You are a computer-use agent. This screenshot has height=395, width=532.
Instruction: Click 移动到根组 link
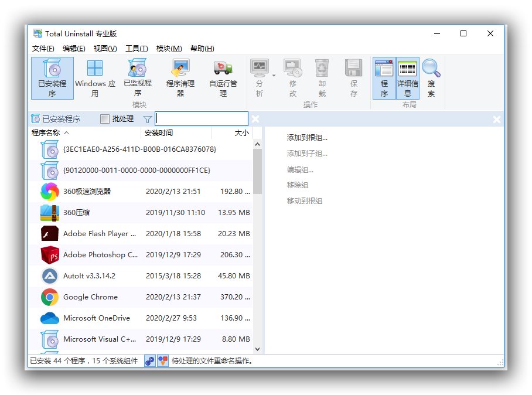click(x=304, y=200)
